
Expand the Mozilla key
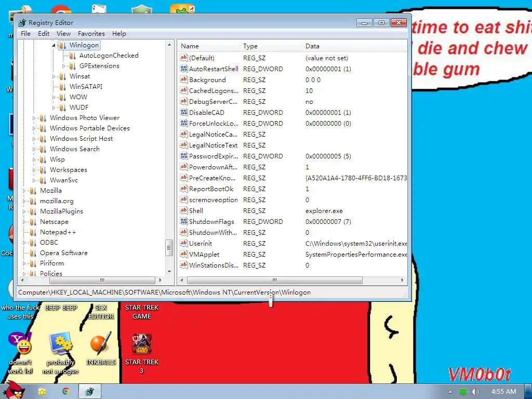24,191
